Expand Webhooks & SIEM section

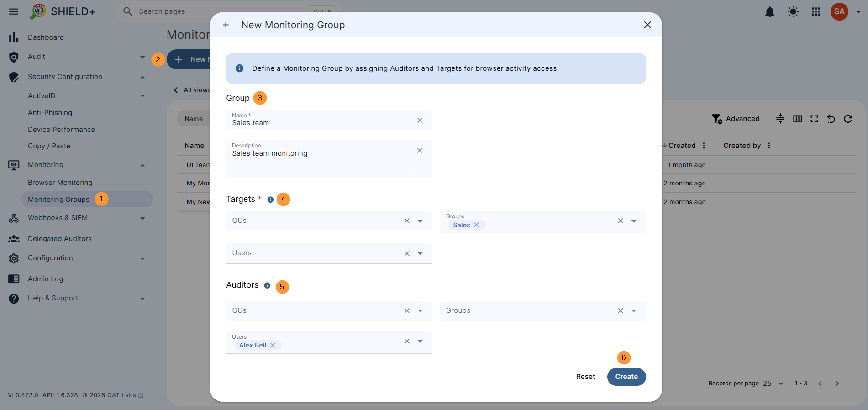click(142, 218)
